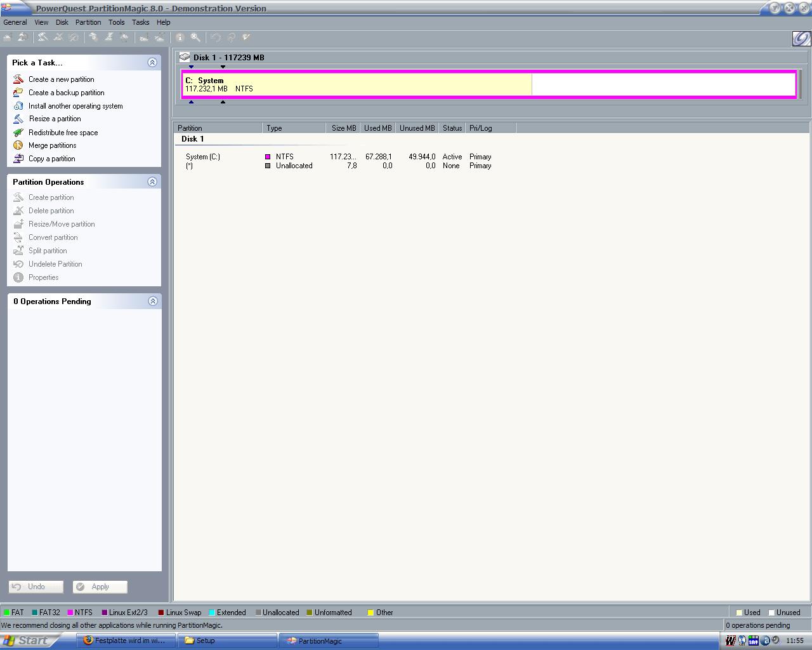Click the Status column header
812x650 pixels.
pos(452,128)
